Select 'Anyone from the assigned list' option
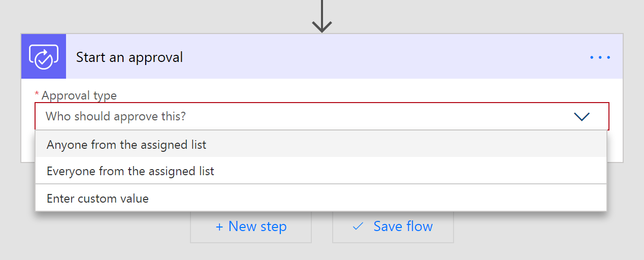 (x=126, y=145)
